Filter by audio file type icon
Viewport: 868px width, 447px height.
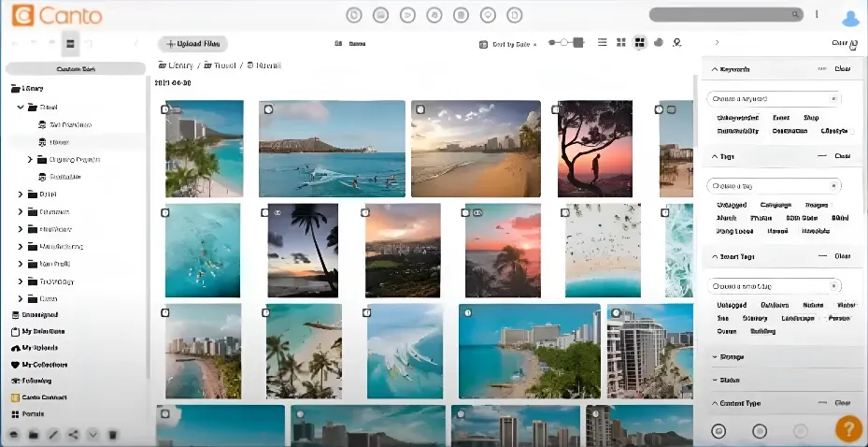click(434, 15)
